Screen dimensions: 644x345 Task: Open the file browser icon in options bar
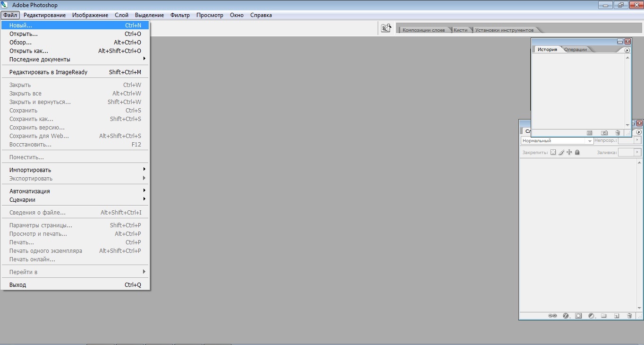tap(386, 28)
